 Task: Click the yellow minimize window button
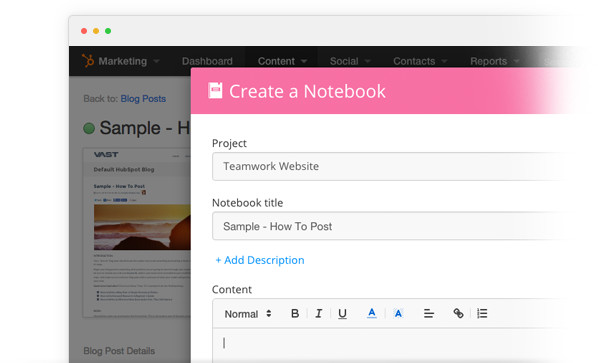(x=96, y=31)
